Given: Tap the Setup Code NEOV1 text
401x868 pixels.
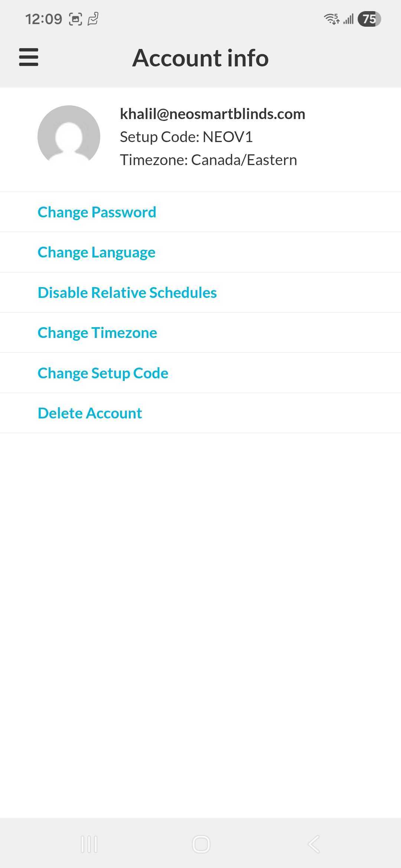Looking at the screenshot, I should (x=186, y=137).
